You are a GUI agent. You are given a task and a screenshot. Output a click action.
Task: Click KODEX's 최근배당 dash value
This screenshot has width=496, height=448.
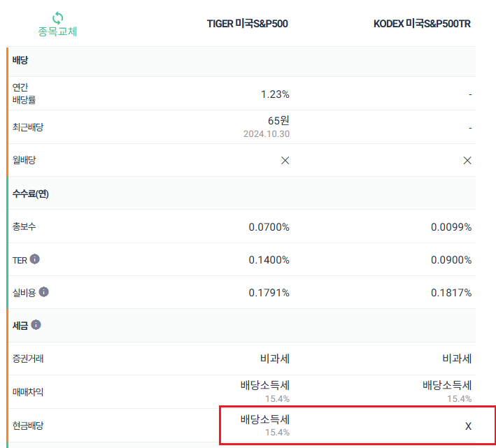click(x=470, y=128)
